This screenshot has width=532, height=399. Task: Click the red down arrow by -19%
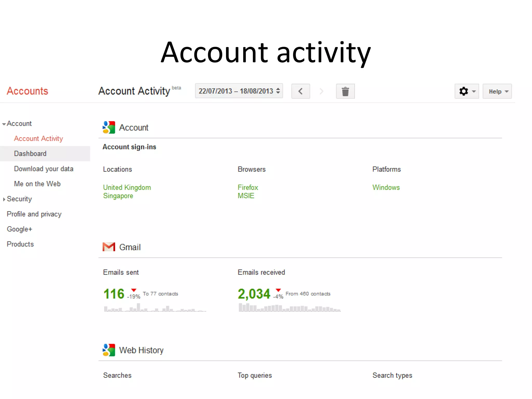click(x=134, y=290)
